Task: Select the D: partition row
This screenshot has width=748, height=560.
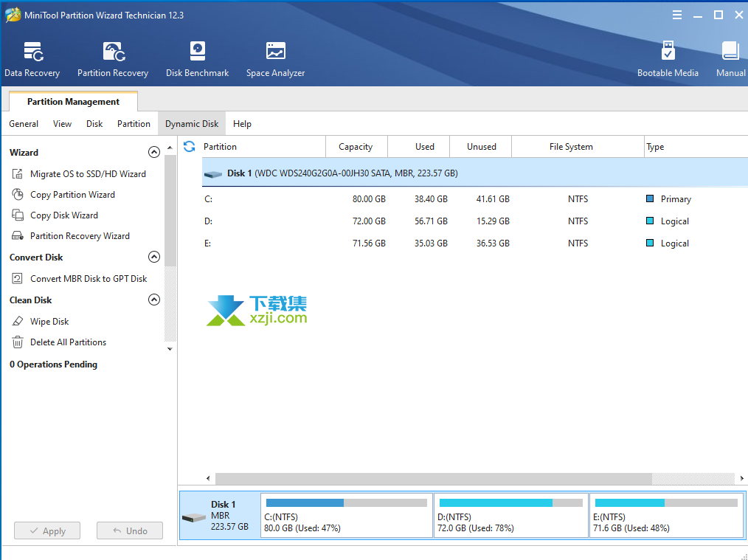Action: 474,221
